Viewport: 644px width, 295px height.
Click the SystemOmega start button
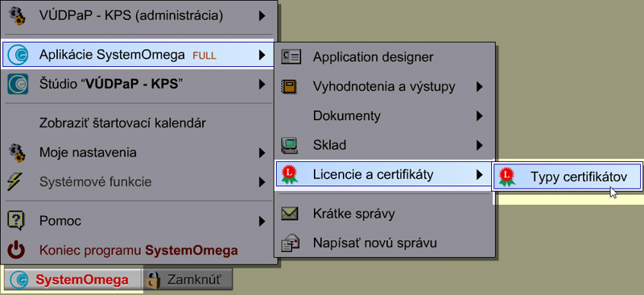click(72, 280)
